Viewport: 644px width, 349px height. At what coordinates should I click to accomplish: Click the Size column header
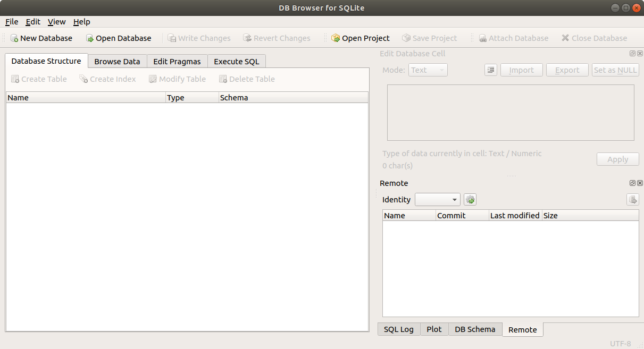(590, 216)
